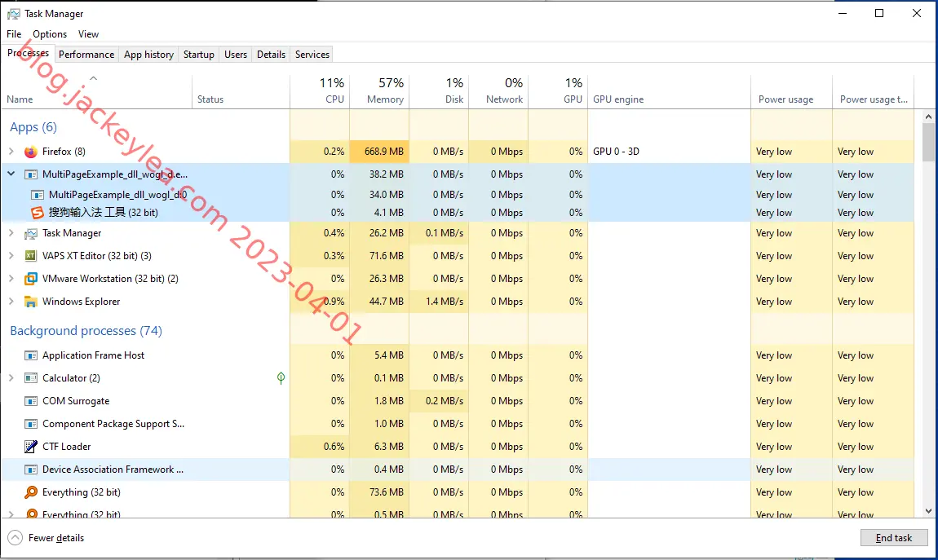Open the Options menu
Viewport: 938px width, 560px height.
[x=50, y=34]
